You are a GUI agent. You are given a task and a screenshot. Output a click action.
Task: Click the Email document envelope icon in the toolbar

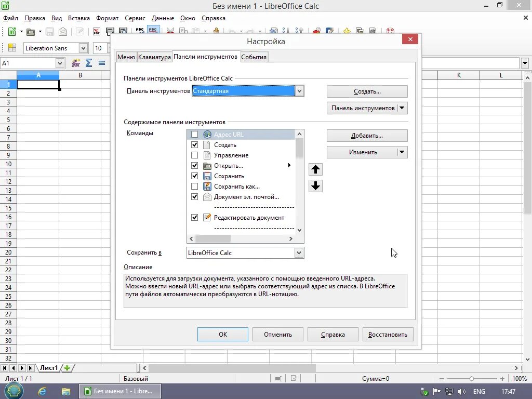click(x=63, y=32)
